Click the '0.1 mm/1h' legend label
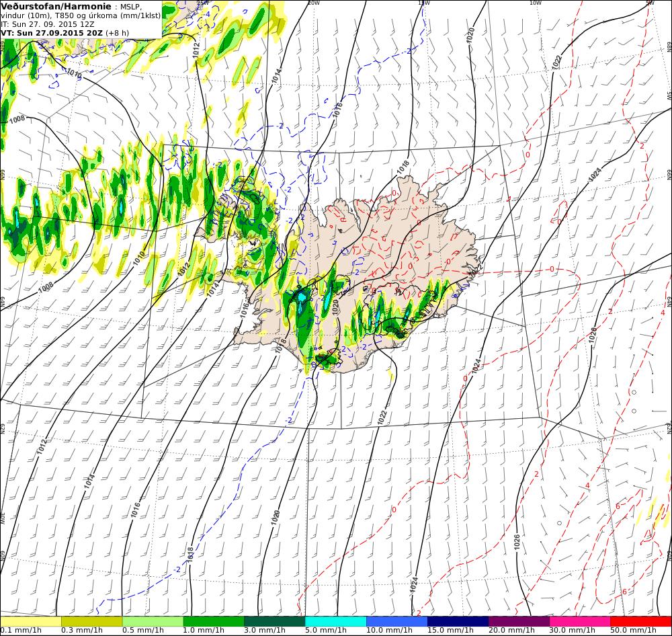 [21, 631]
